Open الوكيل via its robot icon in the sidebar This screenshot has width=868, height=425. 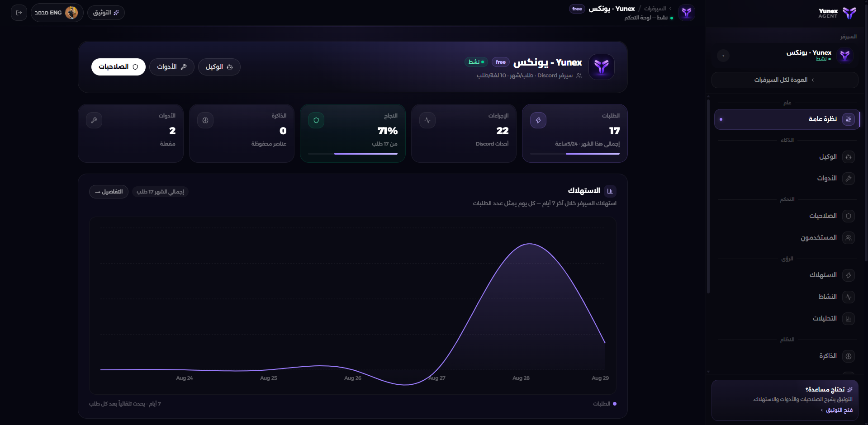[x=849, y=157]
